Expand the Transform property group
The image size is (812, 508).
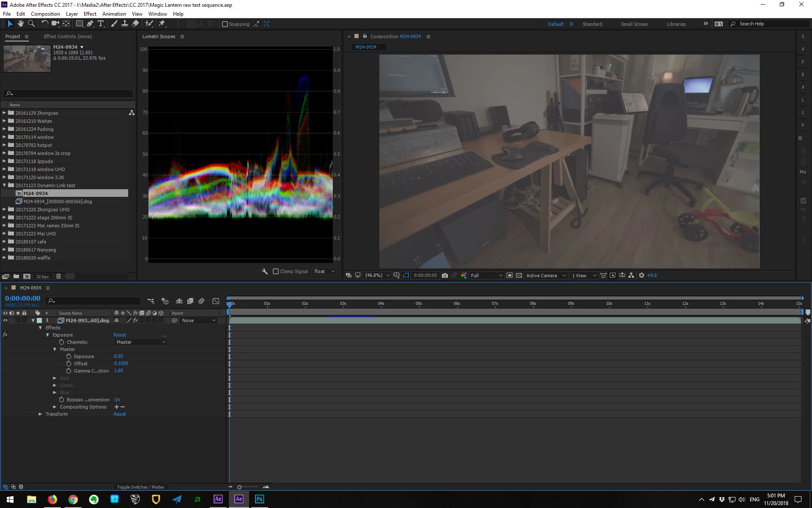40,414
